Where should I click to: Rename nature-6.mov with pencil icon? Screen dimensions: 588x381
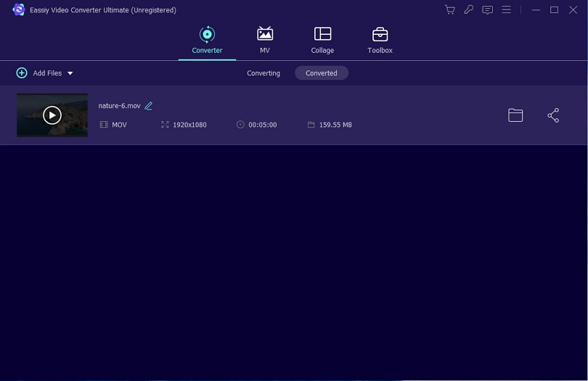point(149,106)
